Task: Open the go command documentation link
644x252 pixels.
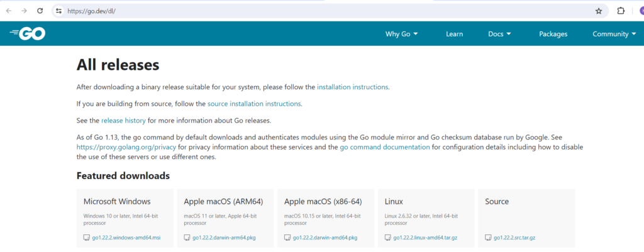Action: tap(385, 146)
